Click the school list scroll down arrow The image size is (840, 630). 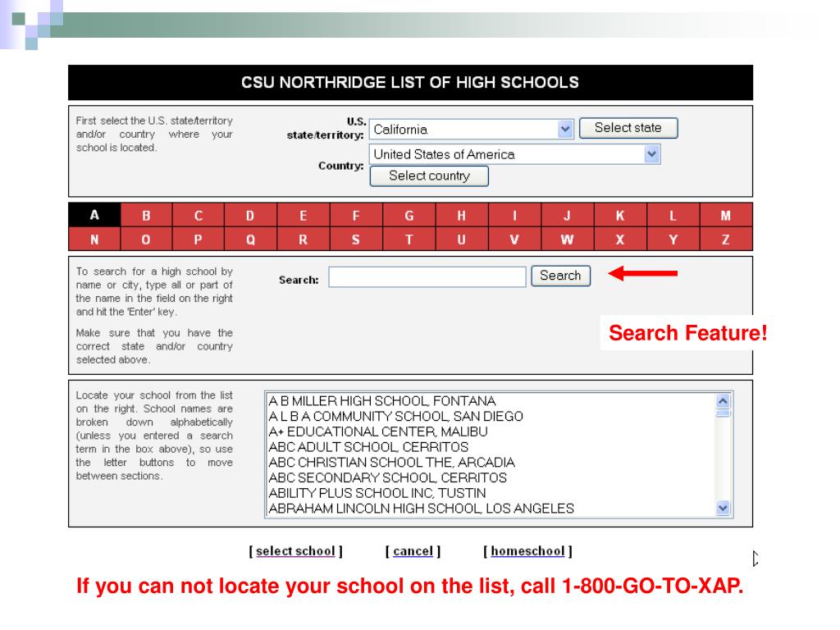(x=723, y=508)
